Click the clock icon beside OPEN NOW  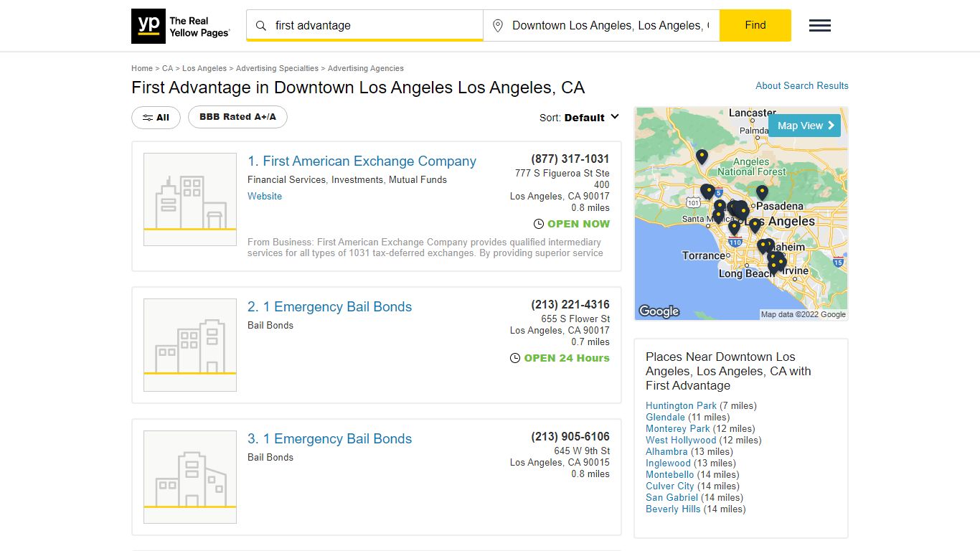click(539, 224)
